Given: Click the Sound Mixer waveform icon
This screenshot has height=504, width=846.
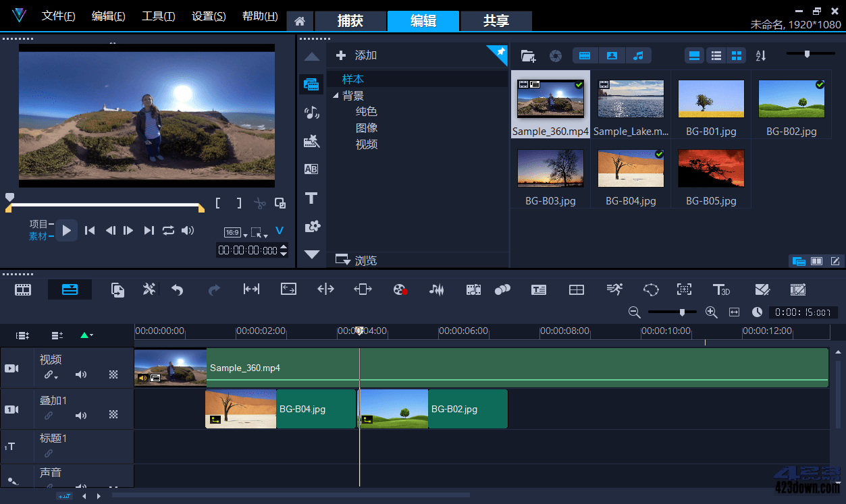Looking at the screenshot, I should pos(436,289).
